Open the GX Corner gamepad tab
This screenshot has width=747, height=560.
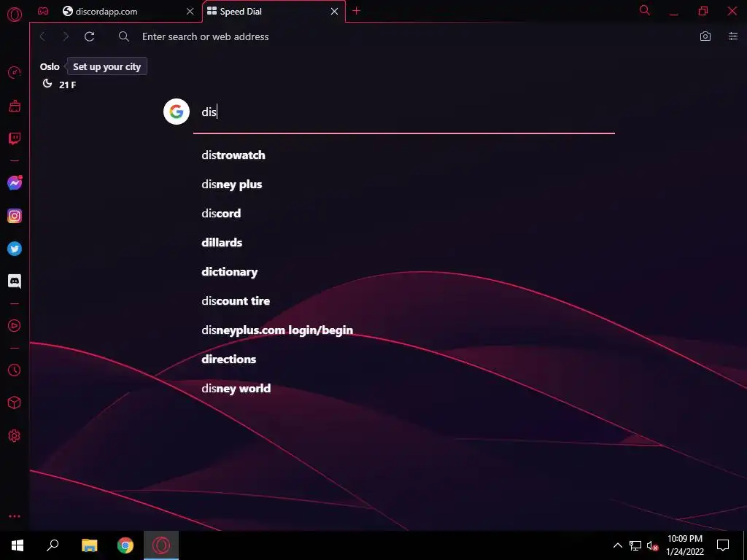point(43,11)
